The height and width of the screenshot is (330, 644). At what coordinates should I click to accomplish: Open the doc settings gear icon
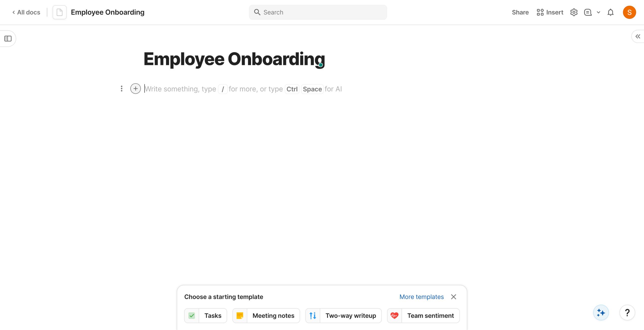[574, 12]
